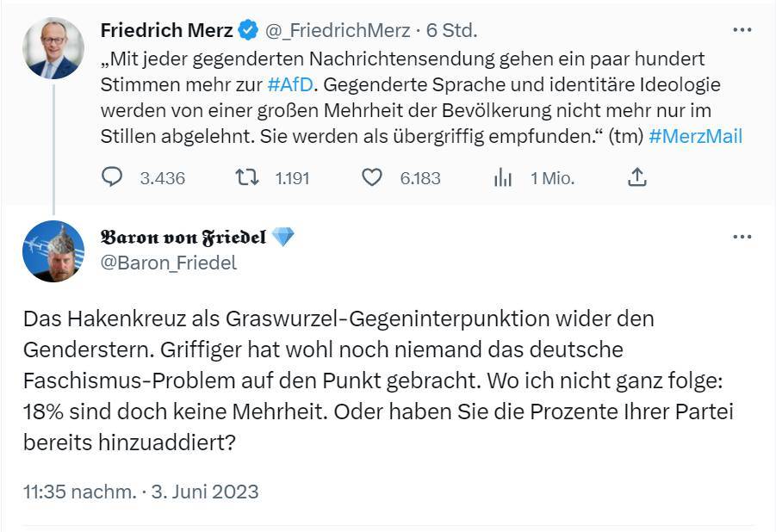Screen dimensions: 776x532
Task: Click the diamond emoji next to Baron von Friedel
Action: point(283,237)
